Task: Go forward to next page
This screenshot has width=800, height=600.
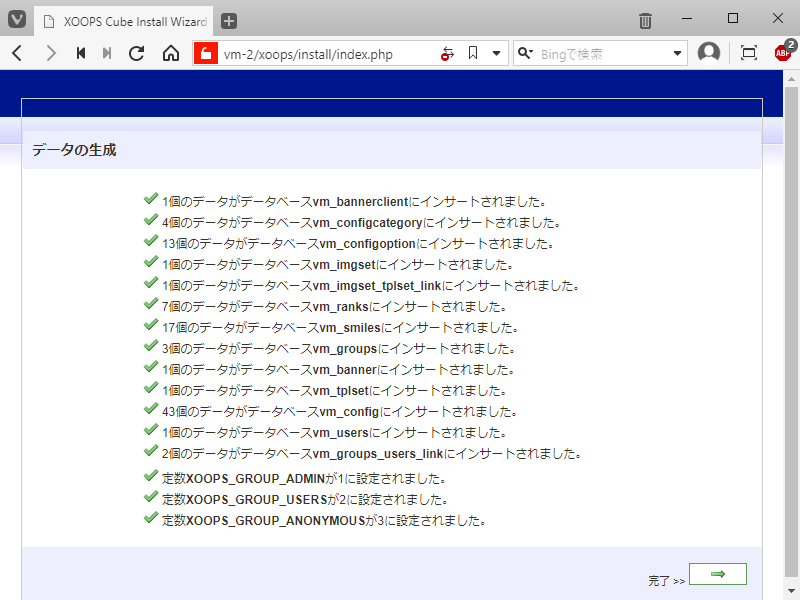Action: coord(51,53)
